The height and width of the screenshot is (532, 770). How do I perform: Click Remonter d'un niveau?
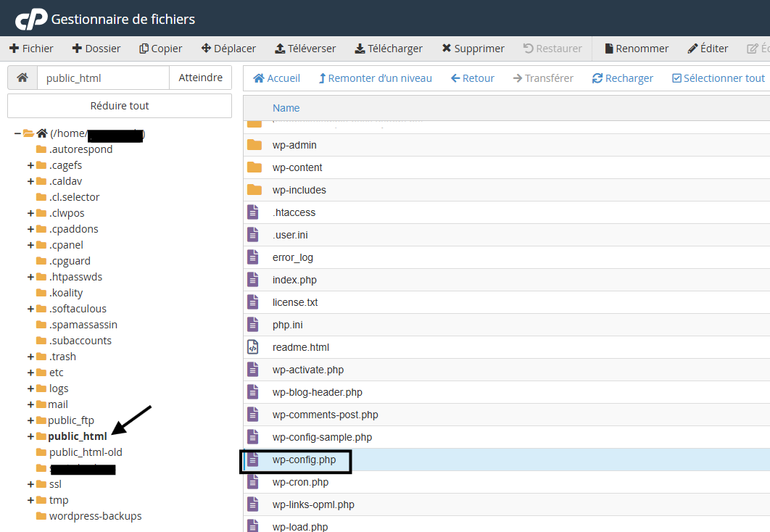click(x=375, y=78)
